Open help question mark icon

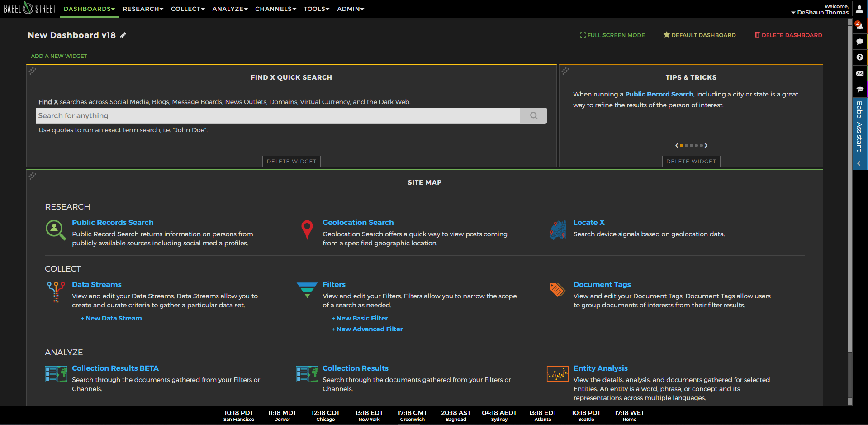pyautogui.click(x=860, y=57)
